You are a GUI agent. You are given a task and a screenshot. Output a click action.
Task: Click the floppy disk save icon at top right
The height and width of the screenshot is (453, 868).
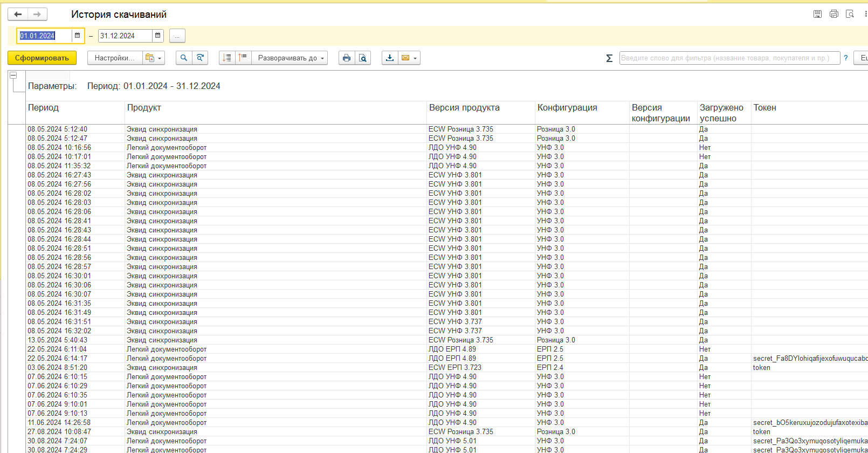coord(818,14)
